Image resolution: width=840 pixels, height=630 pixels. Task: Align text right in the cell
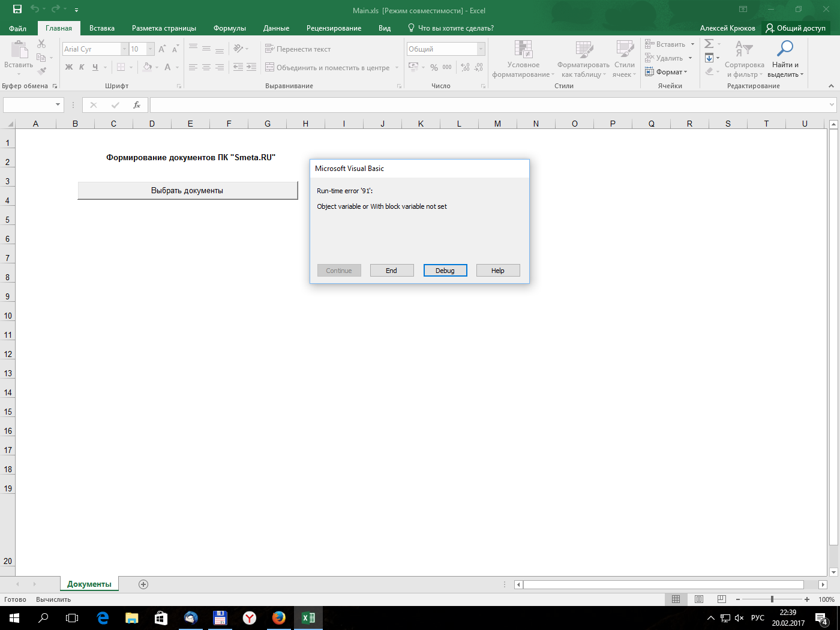tap(220, 67)
